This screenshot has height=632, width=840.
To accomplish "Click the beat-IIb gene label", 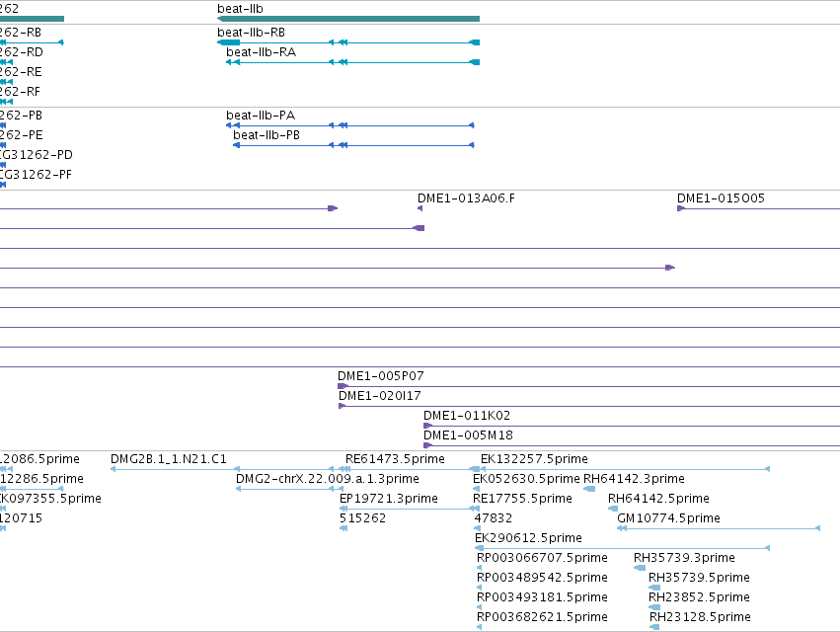I will [240, 9].
